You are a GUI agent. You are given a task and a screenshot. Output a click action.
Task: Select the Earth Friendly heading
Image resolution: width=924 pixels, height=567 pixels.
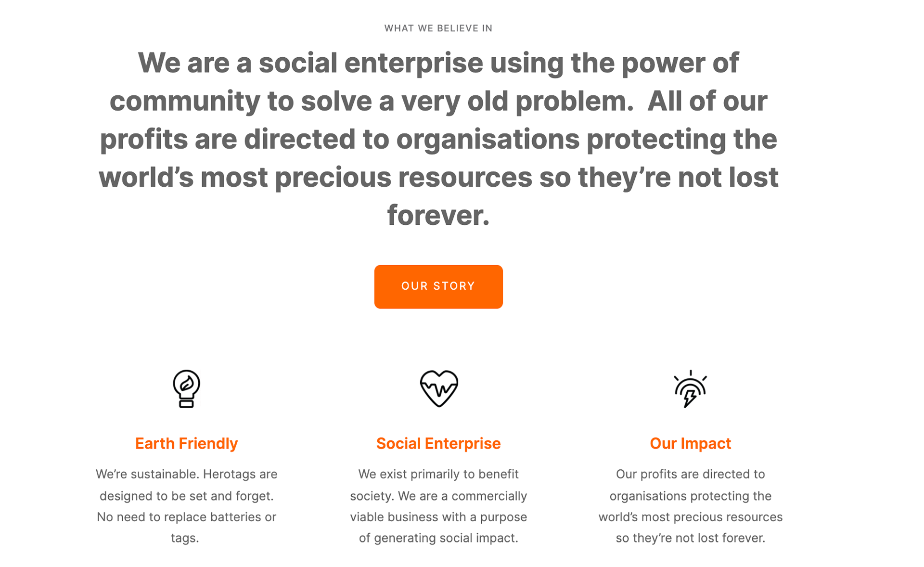pos(186,443)
